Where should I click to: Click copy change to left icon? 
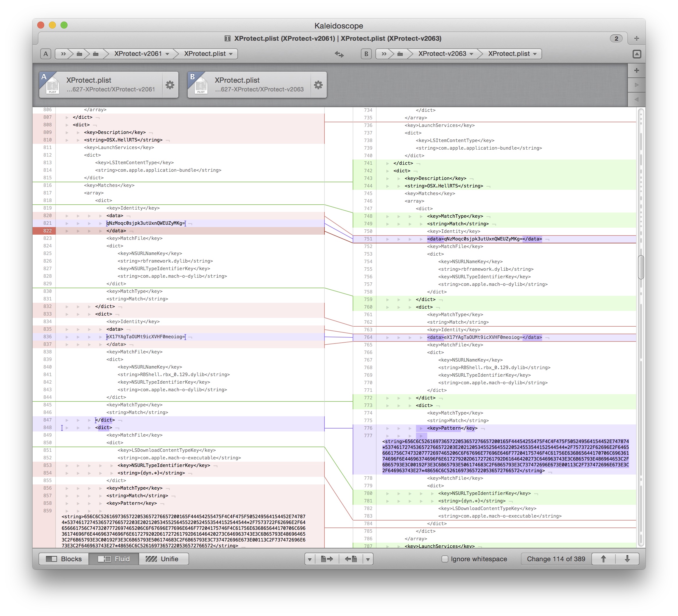(351, 559)
